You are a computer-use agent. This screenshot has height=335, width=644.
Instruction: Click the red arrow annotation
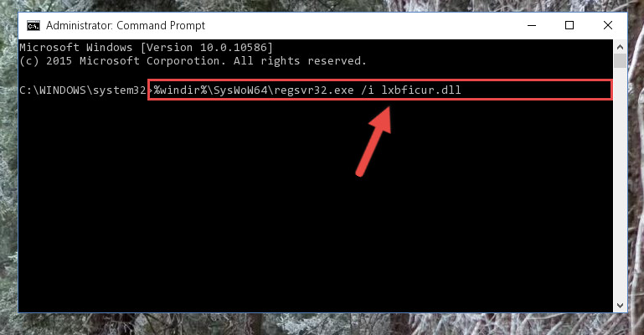click(x=373, y=142)
